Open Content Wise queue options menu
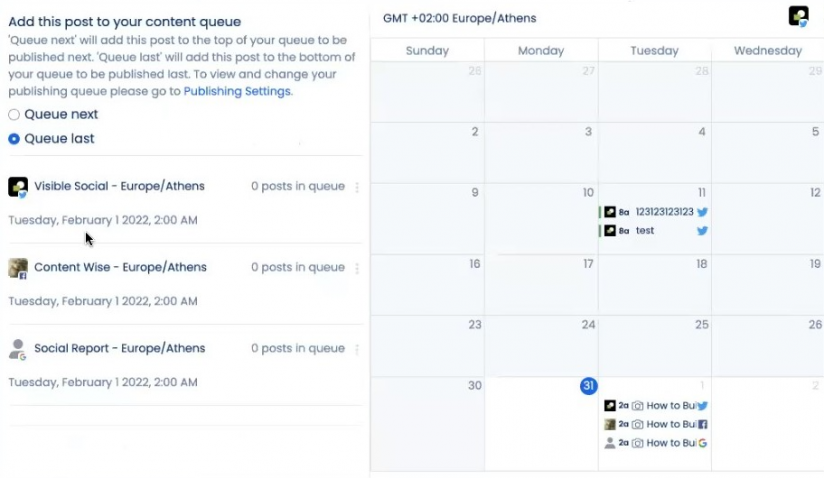 (x=357, y=268)
